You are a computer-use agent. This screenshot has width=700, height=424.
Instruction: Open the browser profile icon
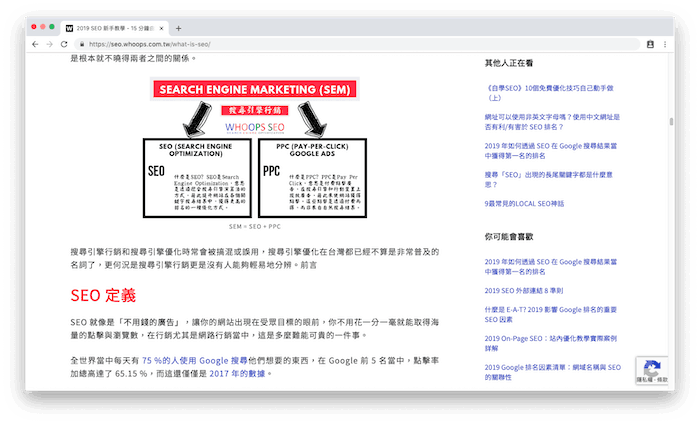tap(650, 44)
